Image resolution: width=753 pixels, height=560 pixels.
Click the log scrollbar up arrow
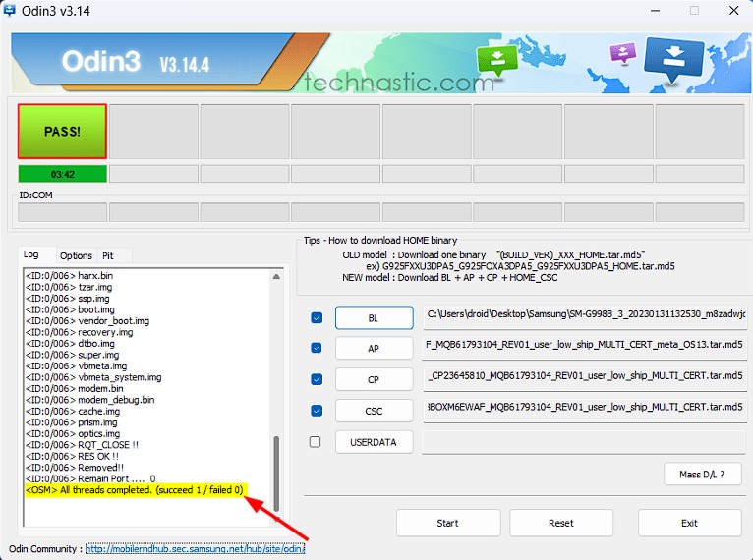[x=276, y=277]
